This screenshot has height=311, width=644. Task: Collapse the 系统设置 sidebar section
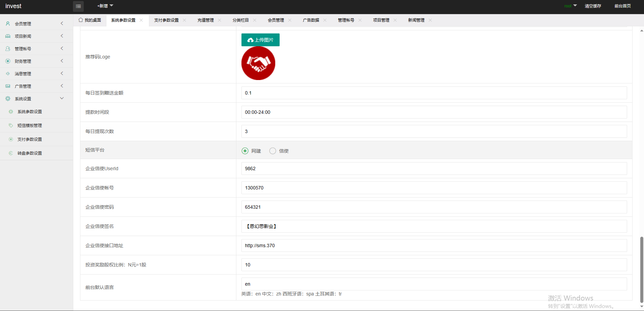point(62,98)
